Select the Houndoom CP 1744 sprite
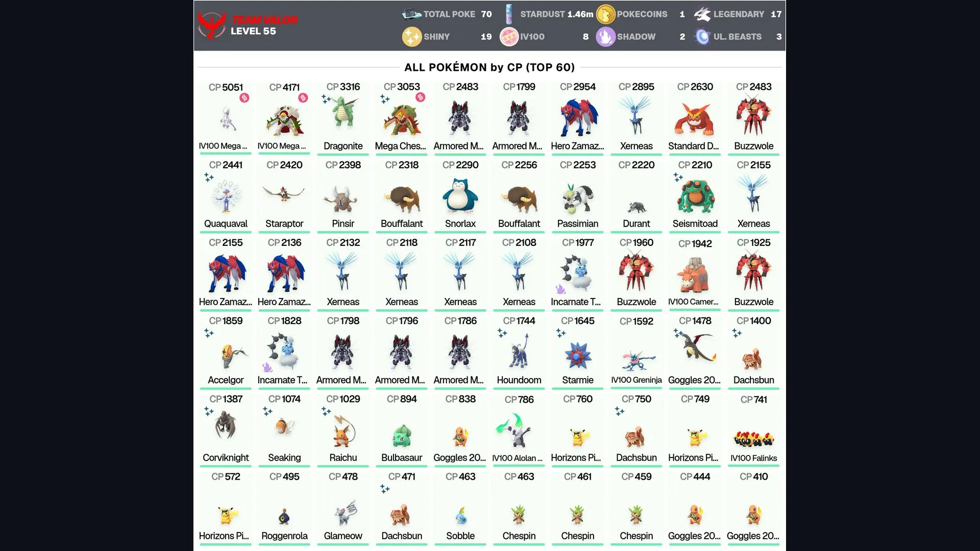 tap(519, 351)
